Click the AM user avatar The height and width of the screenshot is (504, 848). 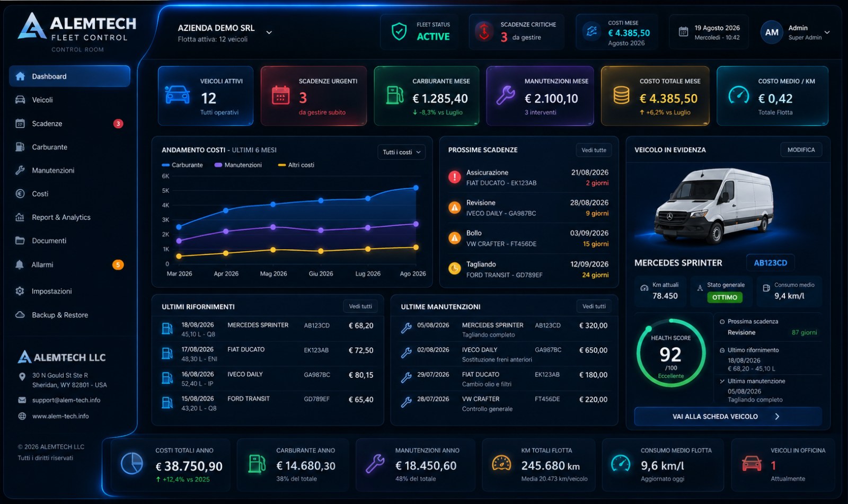(x=772, y=32)
